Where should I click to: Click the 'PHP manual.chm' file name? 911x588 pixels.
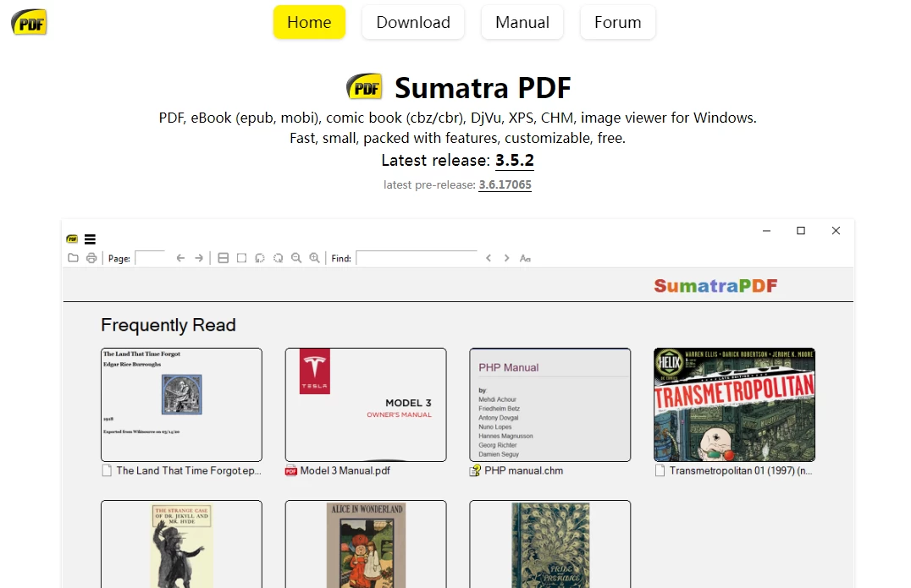(x=523, y=470)
